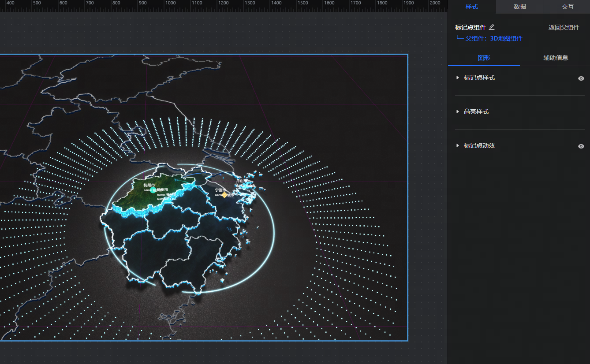The image size is (590, 364).
Task: Open the 父组件: 3D地图组件 link
Action: pyautogui.click(x=494, y=38)
